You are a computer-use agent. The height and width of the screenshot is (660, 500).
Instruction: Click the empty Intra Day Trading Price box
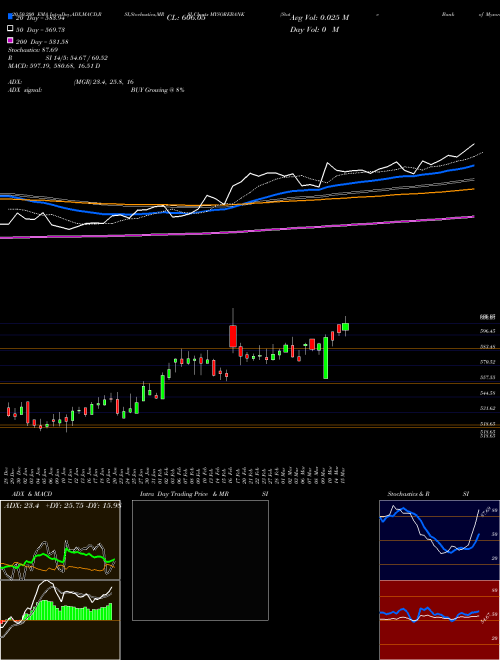point(200,560)
